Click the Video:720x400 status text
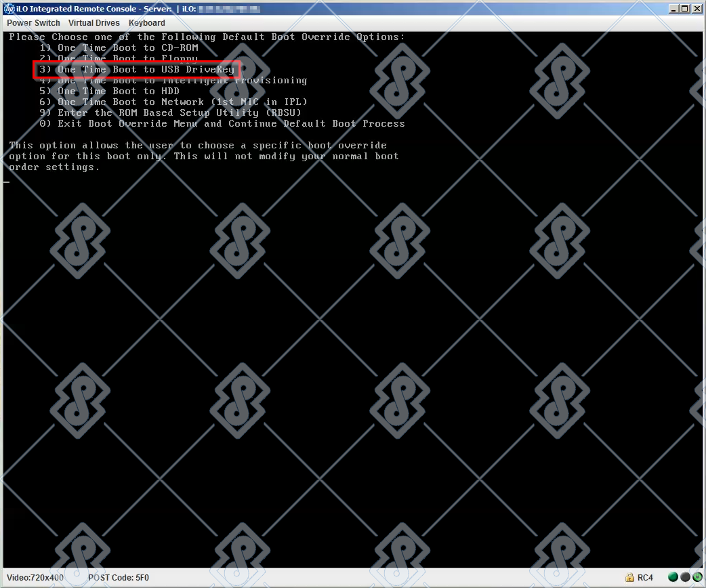The height and width of the screenshot is (588, 706). click(x=35, y=577)
